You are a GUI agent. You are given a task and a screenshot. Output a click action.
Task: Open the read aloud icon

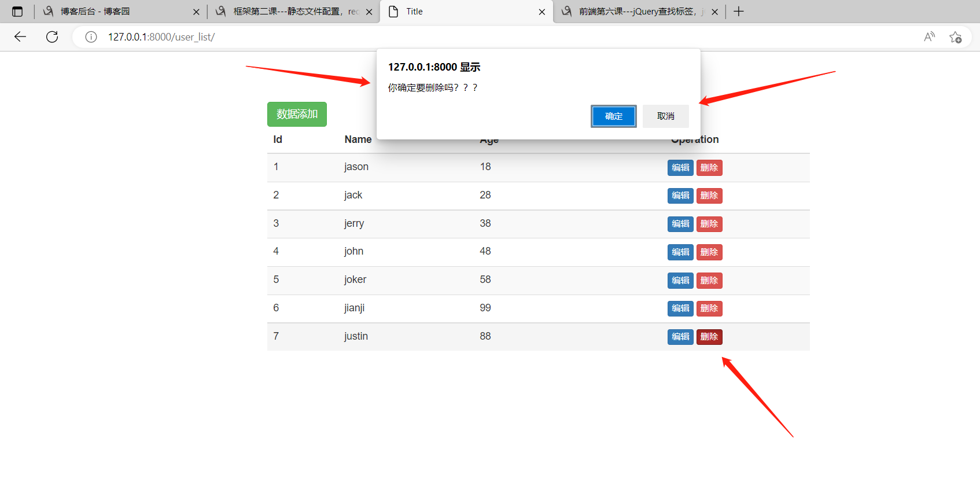[x=929, y=37]
